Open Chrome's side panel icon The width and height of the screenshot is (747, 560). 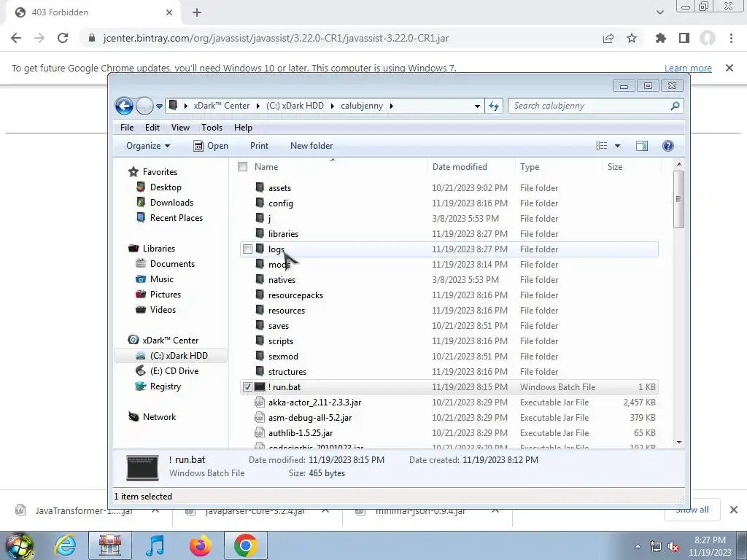coord(684,38)
